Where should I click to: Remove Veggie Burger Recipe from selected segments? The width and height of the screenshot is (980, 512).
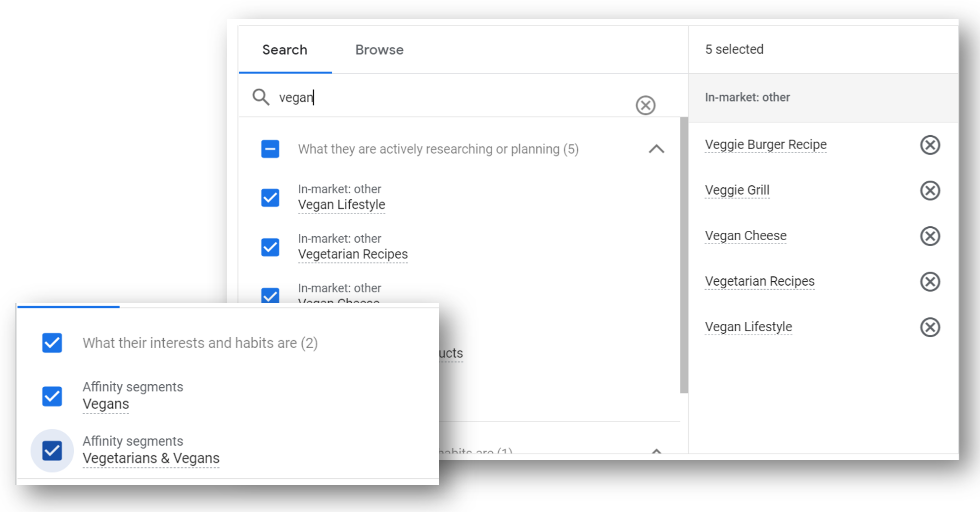pyautogui.click(x=931, y=145)
